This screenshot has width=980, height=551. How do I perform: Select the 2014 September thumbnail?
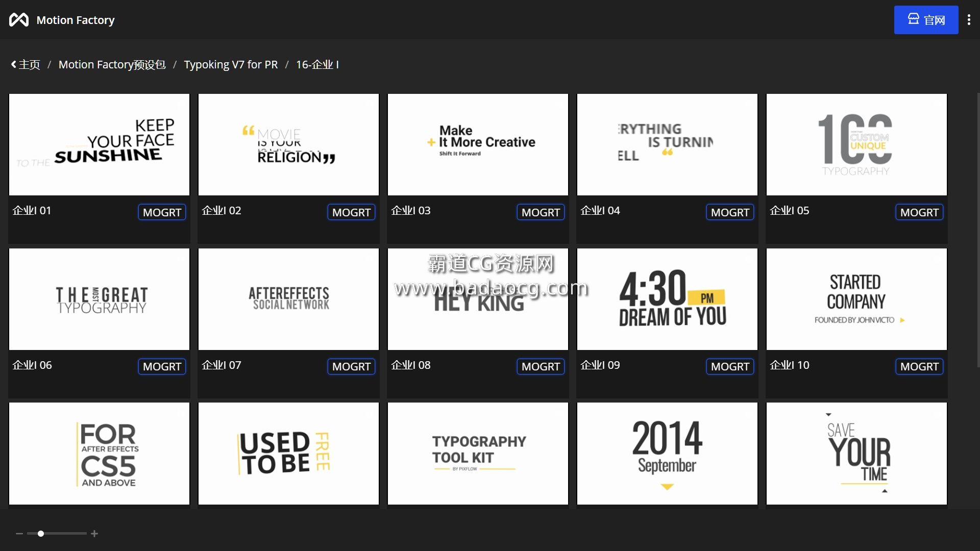click(x=667, y=454)
